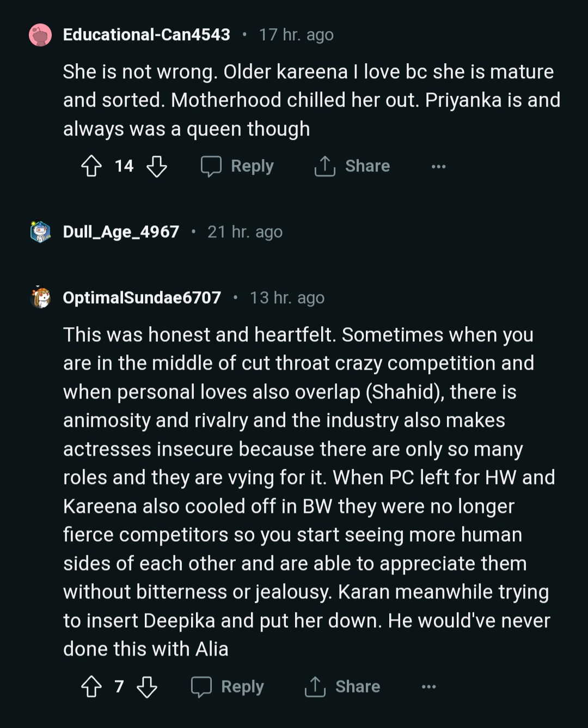Downvote OptimalSundae6707's comment
This screenshot has height=728, width=588.
click(147, 687)
